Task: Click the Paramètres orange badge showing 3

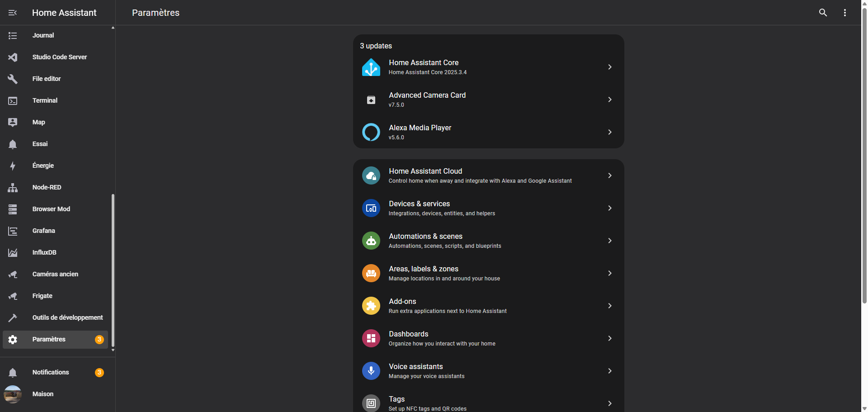Action: (99, 339)
